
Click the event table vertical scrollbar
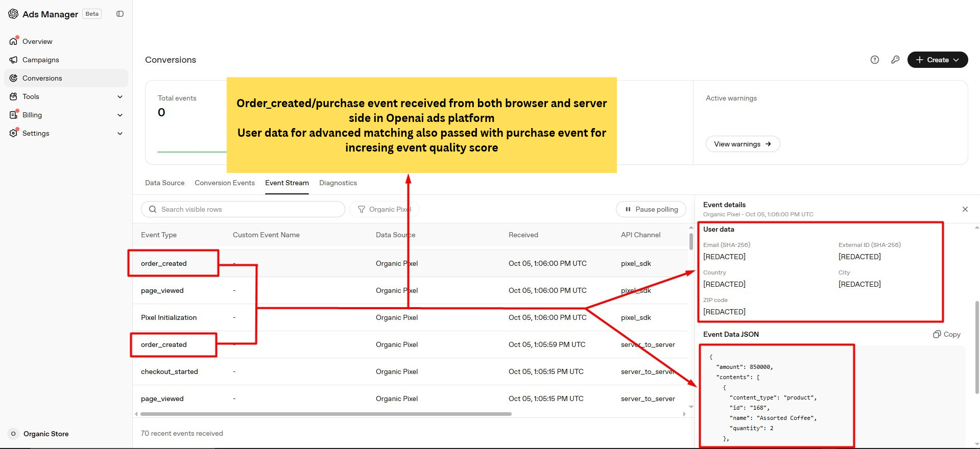(x=691, y=241)
